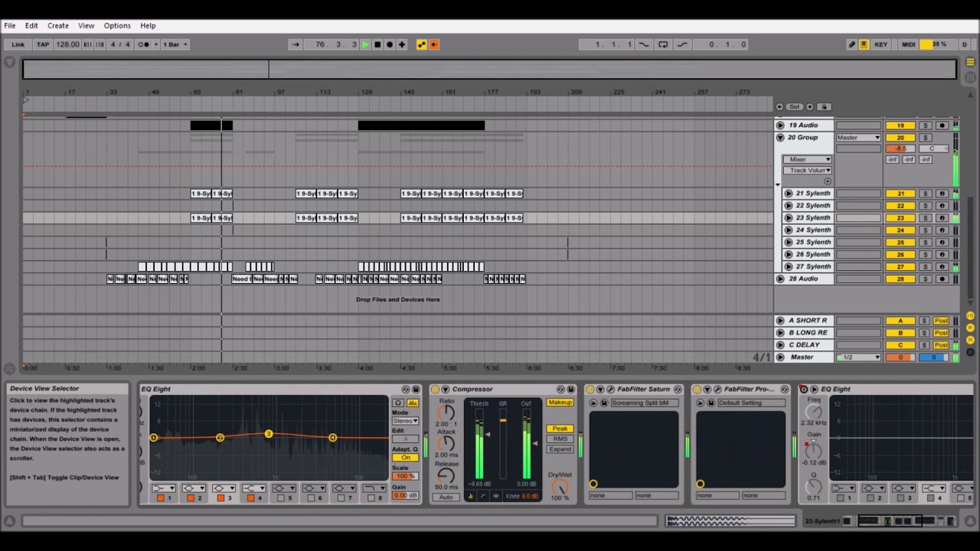Toggle Adaptive Q On button
Viewport: 980px width, 551px height.
[x=406, y=458]
